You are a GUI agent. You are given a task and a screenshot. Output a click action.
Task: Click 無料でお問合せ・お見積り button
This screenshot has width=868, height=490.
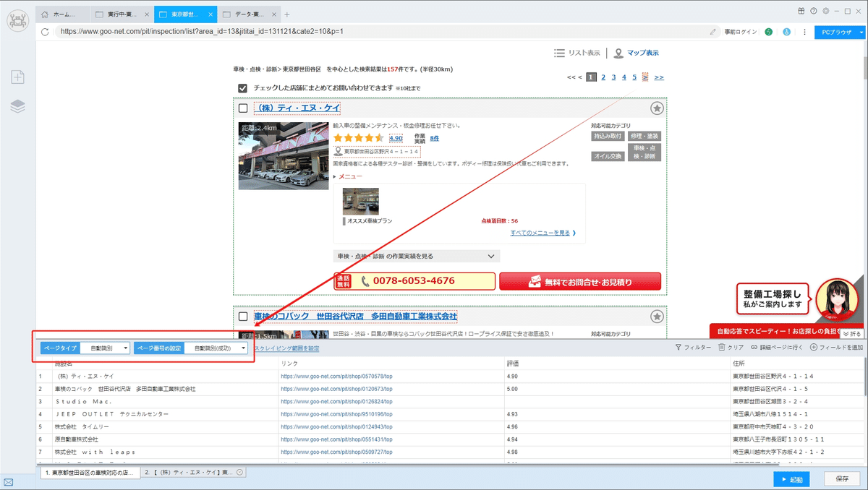tap(580, 281)
